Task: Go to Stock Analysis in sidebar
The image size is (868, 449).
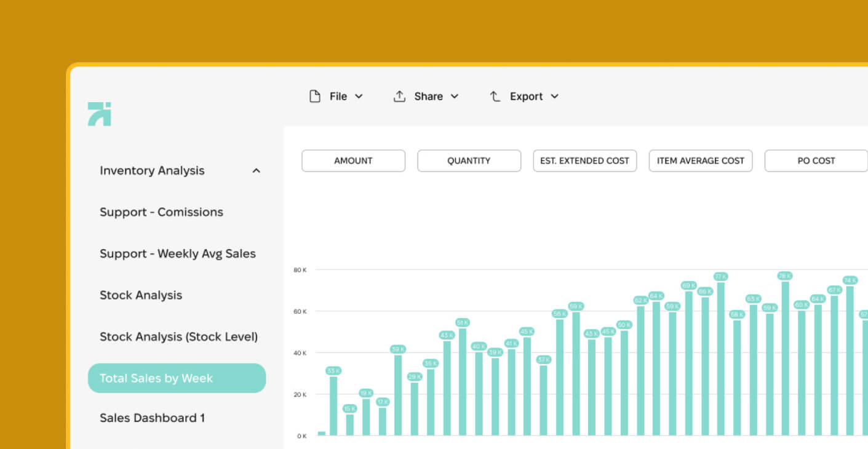Action: point(141,295)
